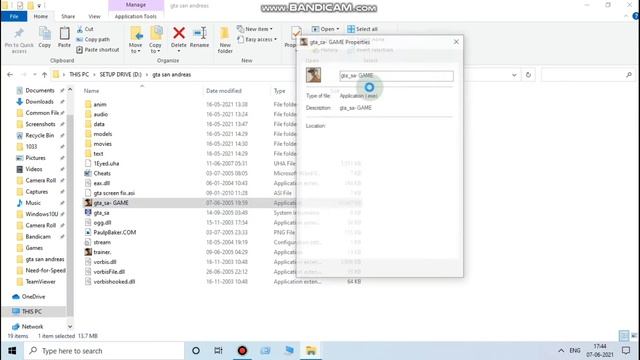This screenshot has height=360, width=640.
Task: Select the Cut command
Action: pyautogui.click(x=85, y=29)
